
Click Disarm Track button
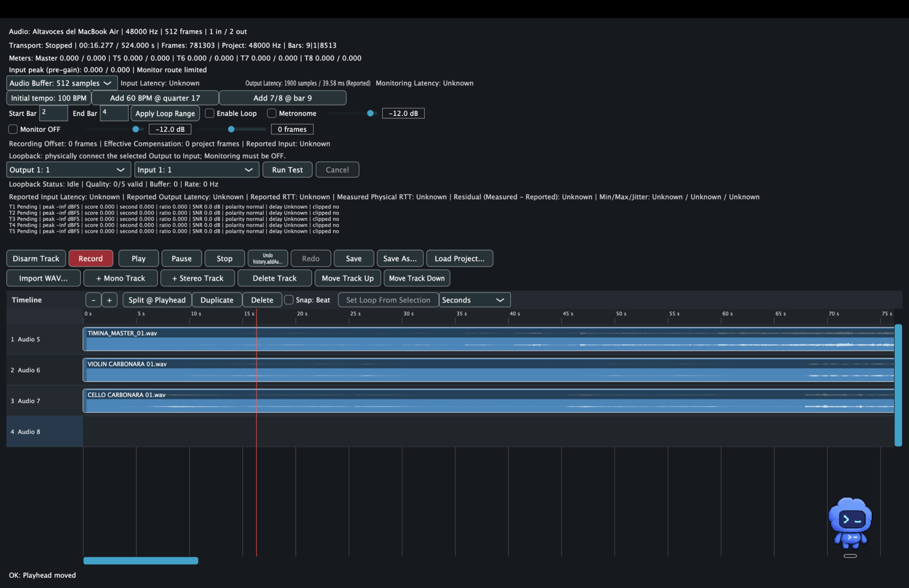(36, 258)
